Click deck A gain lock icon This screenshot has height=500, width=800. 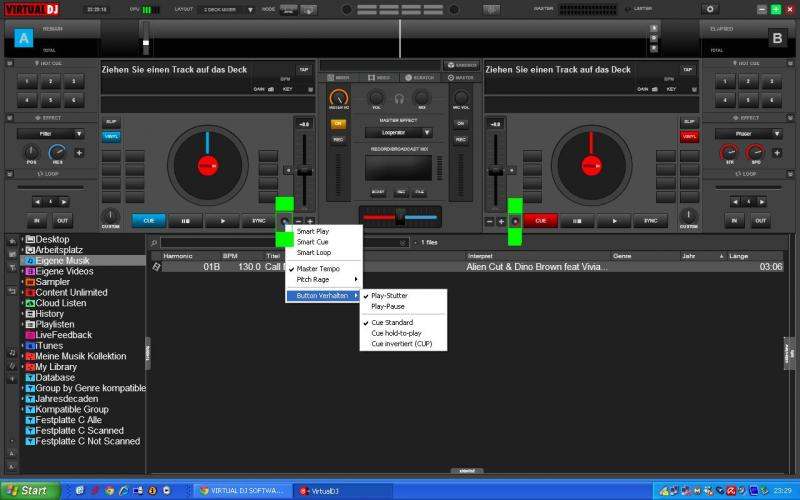(x=271, y=89)
